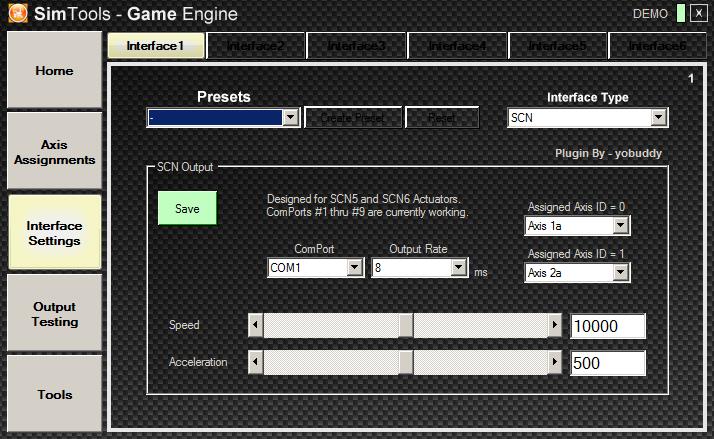Open the Interface Settings section

54,232
